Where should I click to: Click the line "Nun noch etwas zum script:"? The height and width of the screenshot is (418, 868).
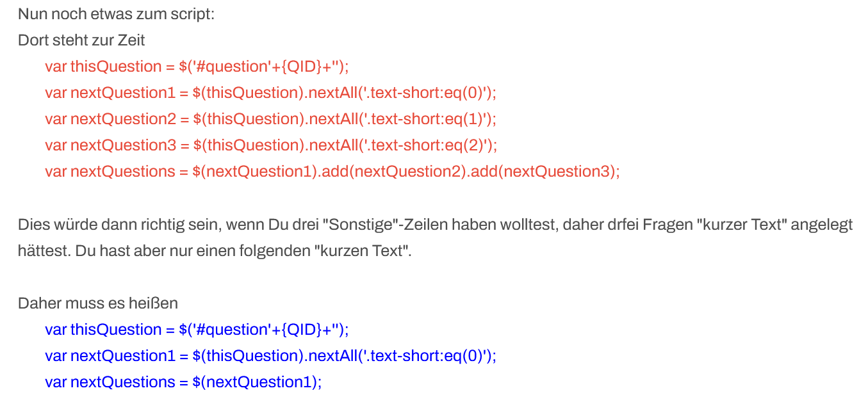(116, 13)
